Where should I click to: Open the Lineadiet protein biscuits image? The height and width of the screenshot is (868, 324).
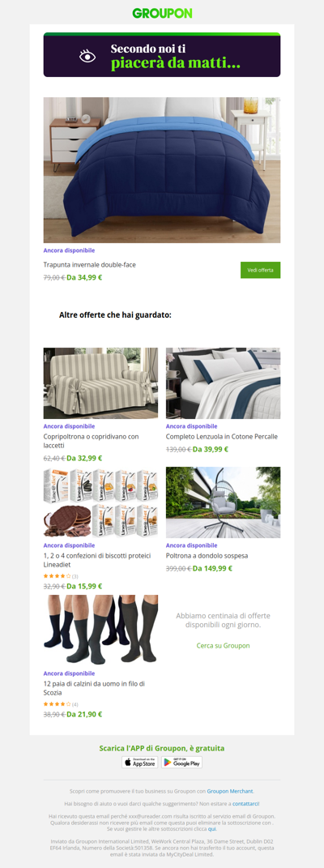pos(100,502)
